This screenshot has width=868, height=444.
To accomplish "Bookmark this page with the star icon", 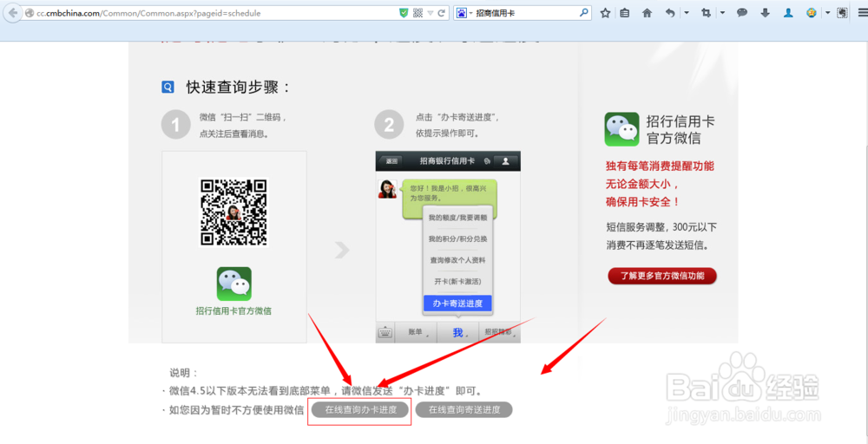I will [605, 13].
